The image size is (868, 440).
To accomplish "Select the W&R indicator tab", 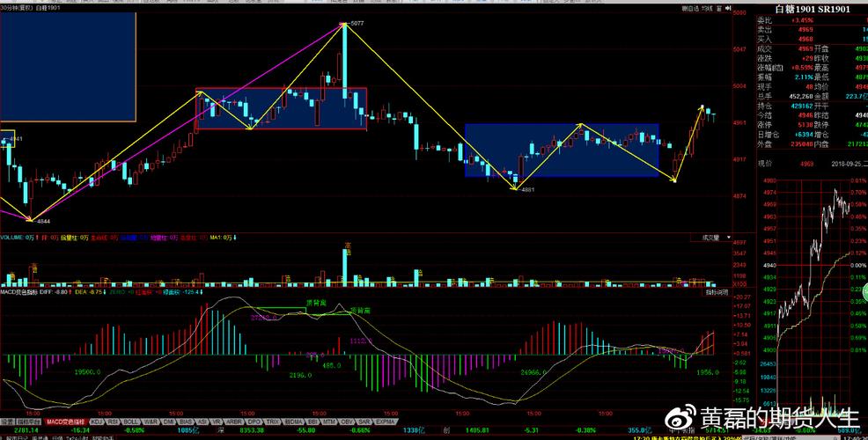I will 151,422.
